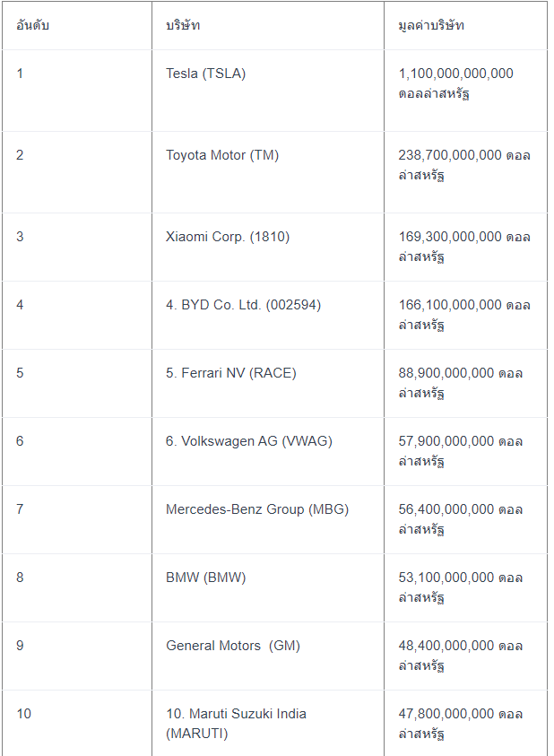Click the บริษัท column header
Screen dimensions: 554x756
click(183, 25)
